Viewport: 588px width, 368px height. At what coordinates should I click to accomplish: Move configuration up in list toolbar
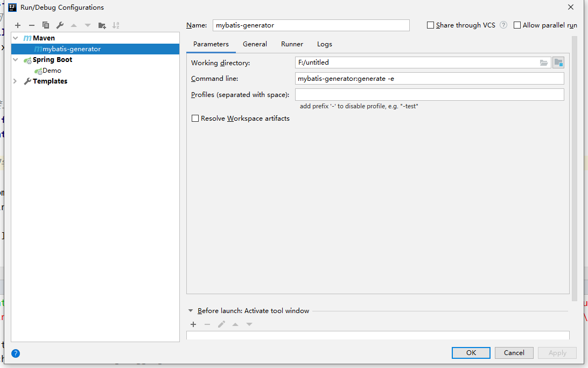point(74,25)
